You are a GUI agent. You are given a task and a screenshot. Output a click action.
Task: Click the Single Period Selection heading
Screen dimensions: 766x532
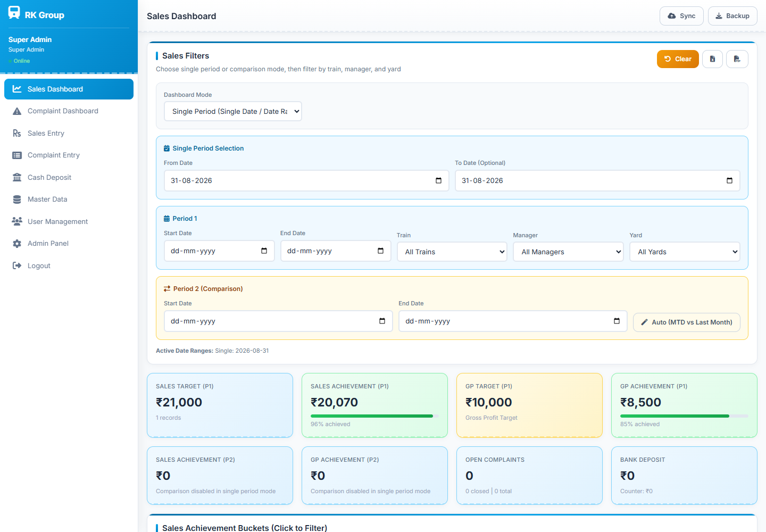click(x=208, y=148)
